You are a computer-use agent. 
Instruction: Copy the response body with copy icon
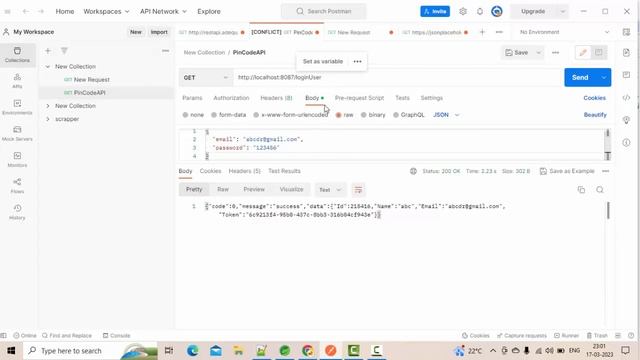pyautogui.click(x=581, y=190)
